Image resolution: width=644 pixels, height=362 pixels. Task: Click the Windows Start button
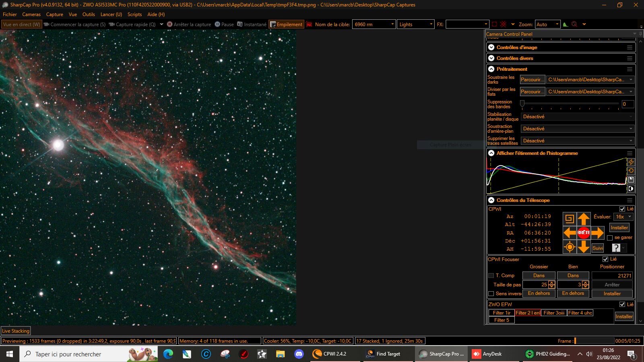(x=10, y=354)
